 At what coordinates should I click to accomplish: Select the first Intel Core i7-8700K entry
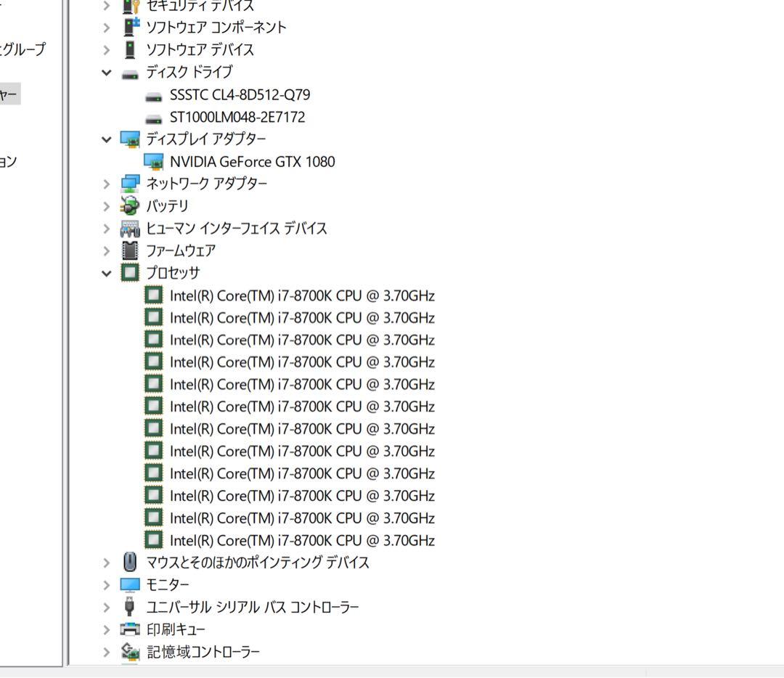pyautogui.click(x=303, y=295)
